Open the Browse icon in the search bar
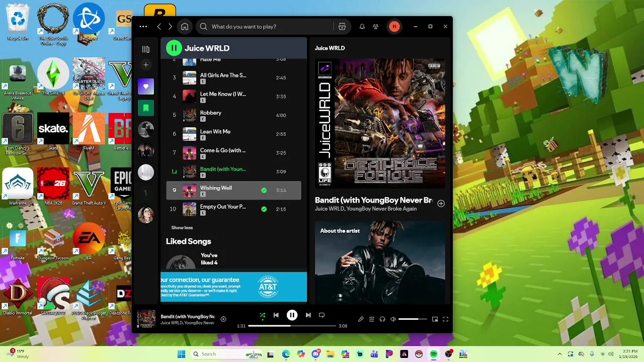This screenshot has height=362, width=644. pos(342,27)
